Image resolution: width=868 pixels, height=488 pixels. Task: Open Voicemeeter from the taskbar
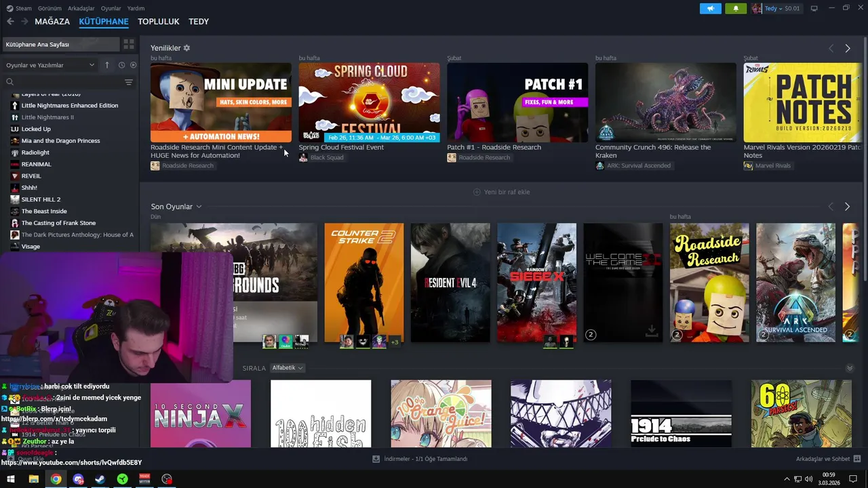(x=144, y=479)
